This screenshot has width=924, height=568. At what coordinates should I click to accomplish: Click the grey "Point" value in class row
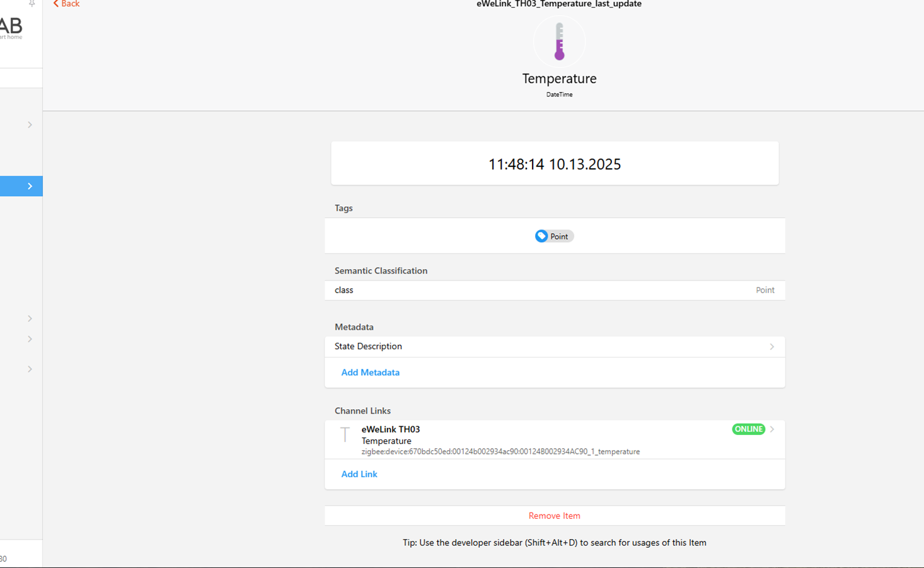point(765,290)
